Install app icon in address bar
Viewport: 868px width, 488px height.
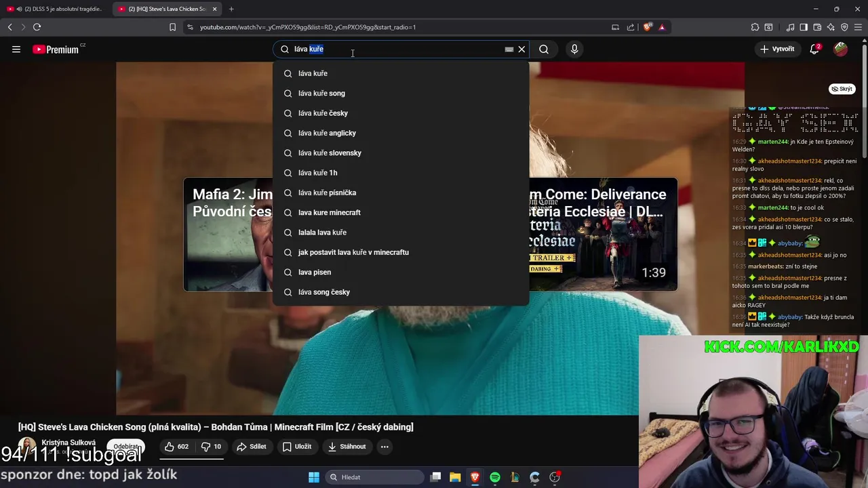tap(615, 27)
